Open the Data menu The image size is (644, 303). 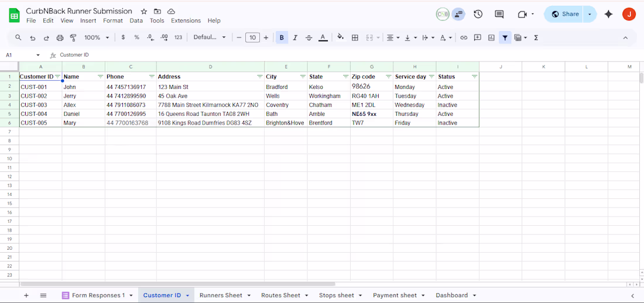tap(136, 20)
